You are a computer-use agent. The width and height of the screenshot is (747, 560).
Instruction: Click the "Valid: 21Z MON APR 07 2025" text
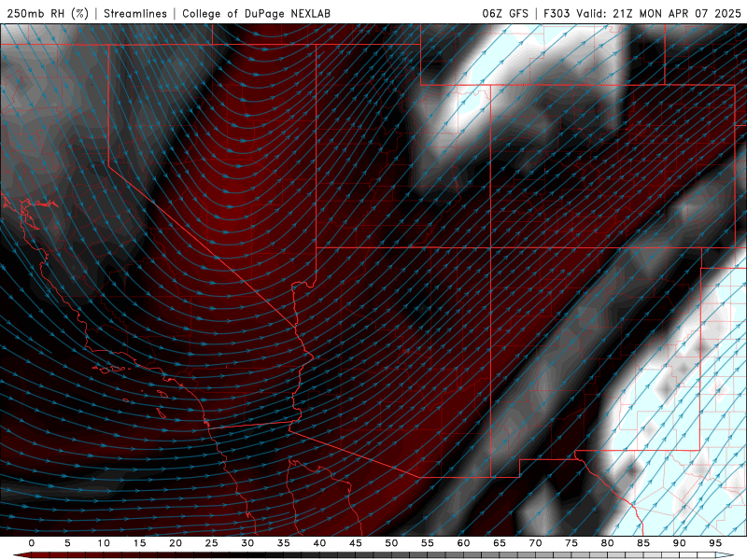pyautogui.click(x=659, y=13)
